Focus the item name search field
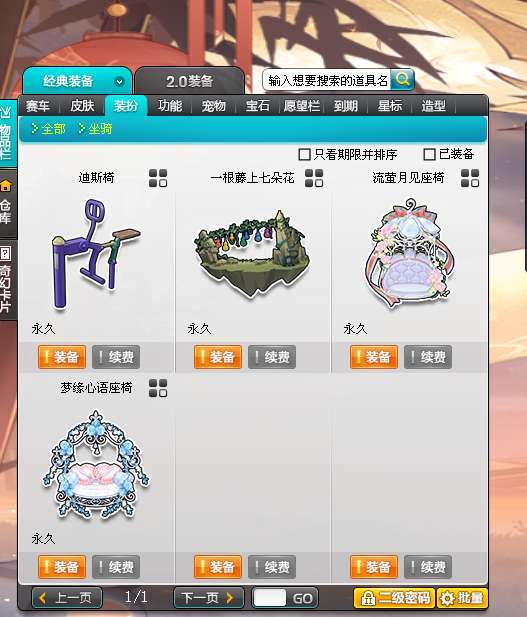This screenshot has height=617, width=527. tap(327, 80)
